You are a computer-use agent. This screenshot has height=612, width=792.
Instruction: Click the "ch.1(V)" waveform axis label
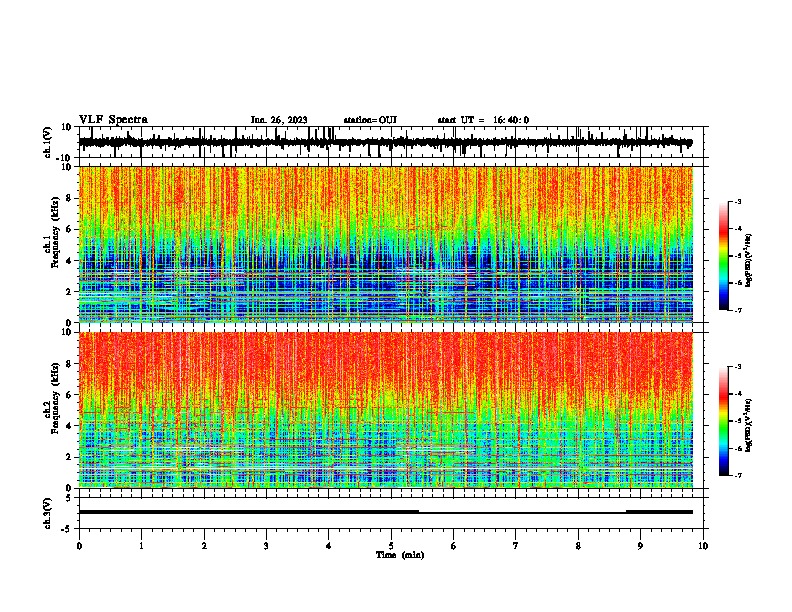48,142
